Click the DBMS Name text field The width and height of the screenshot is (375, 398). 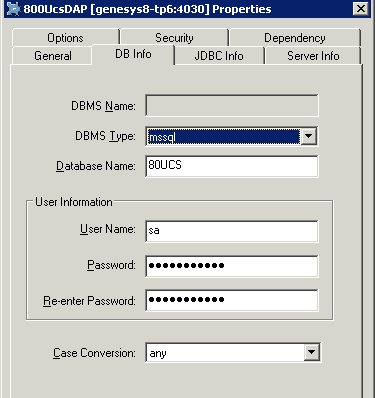point(232,106)
